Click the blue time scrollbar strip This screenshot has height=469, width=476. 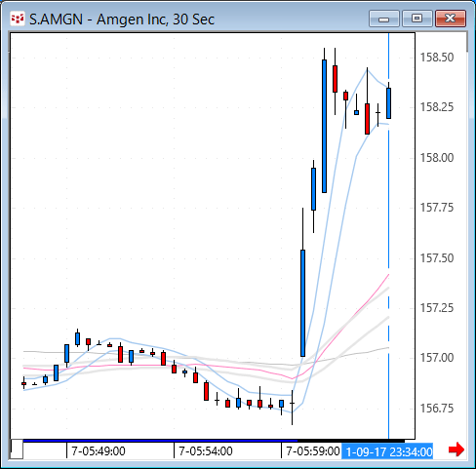pyautogui.click(x=160, y=441)
